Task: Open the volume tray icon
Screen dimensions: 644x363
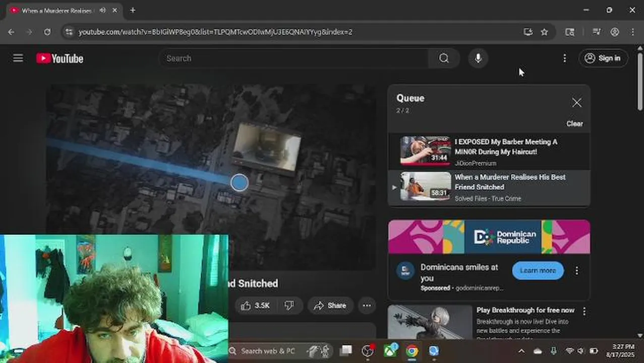Action: pos(580,351)
